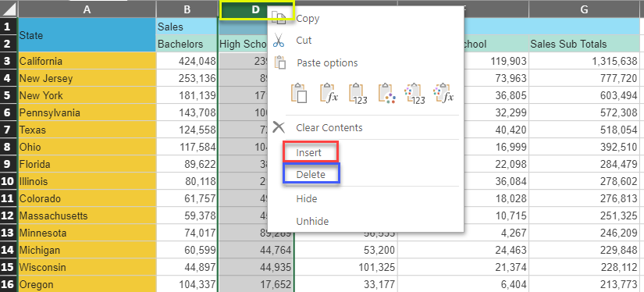The width and height of the screenshot is (644, 292).
Task: Select Hide to hide column D
Action: [x=307, y=199]
